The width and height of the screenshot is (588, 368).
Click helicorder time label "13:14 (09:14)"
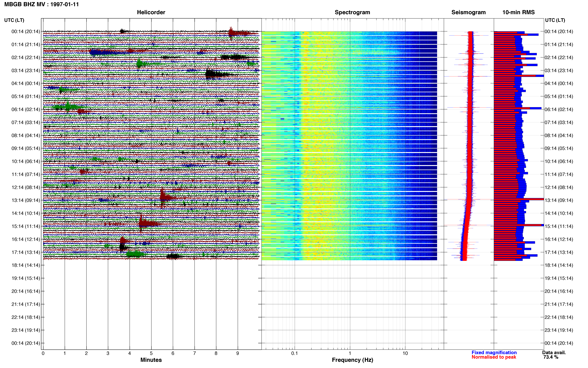[26, 200]
